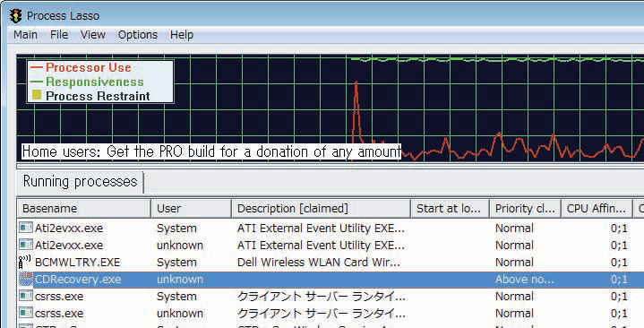Screen dimensions: 644x328
Task: Click 0;1 affinity of CDRecovery.exe row
Action: pyautogui.click(x=619, y=280)
